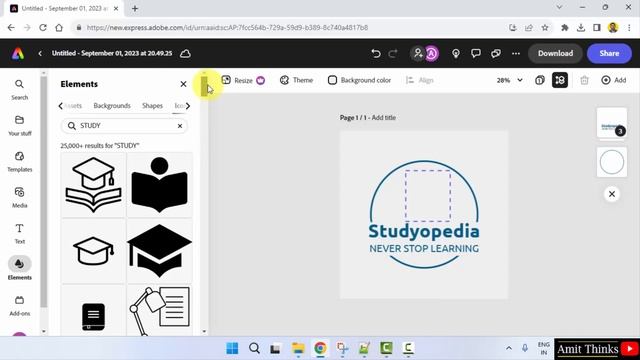Close the Elements panel
Viewport: 640px width, 360px height.
[x=183, y=84]
